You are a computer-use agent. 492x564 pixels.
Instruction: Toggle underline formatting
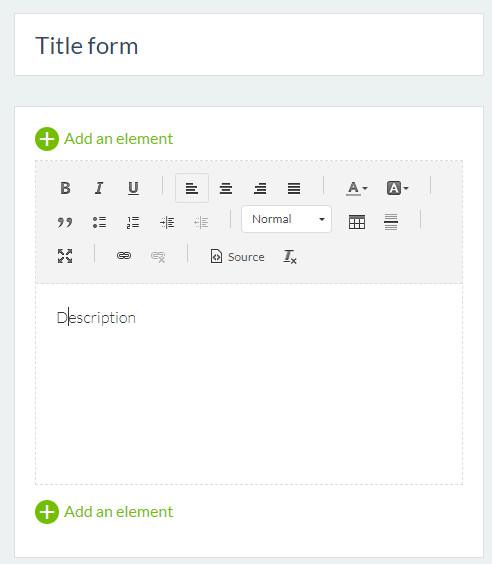pos(133,188)
